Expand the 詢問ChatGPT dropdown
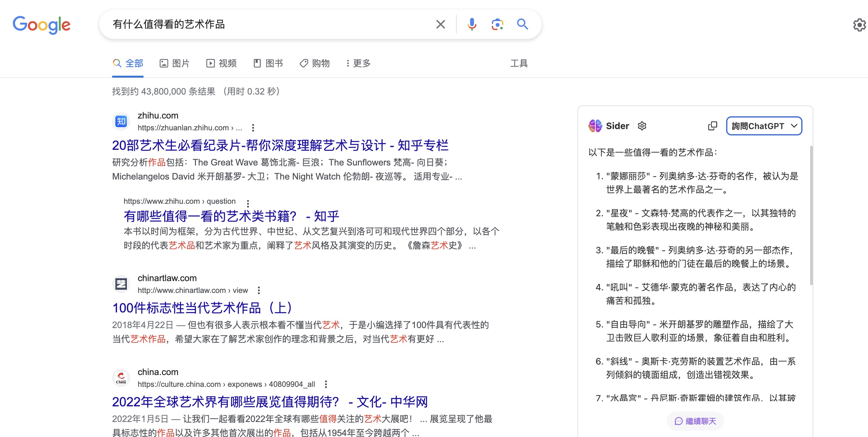 pyautogui.click(x=764, y=126)
